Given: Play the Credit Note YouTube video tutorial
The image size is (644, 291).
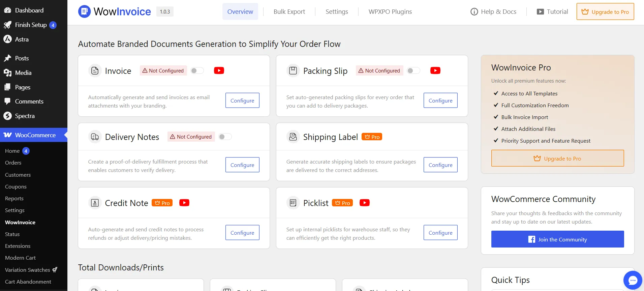Looking at the screenshot, I should pyautogui.click(x=184, y=203).
